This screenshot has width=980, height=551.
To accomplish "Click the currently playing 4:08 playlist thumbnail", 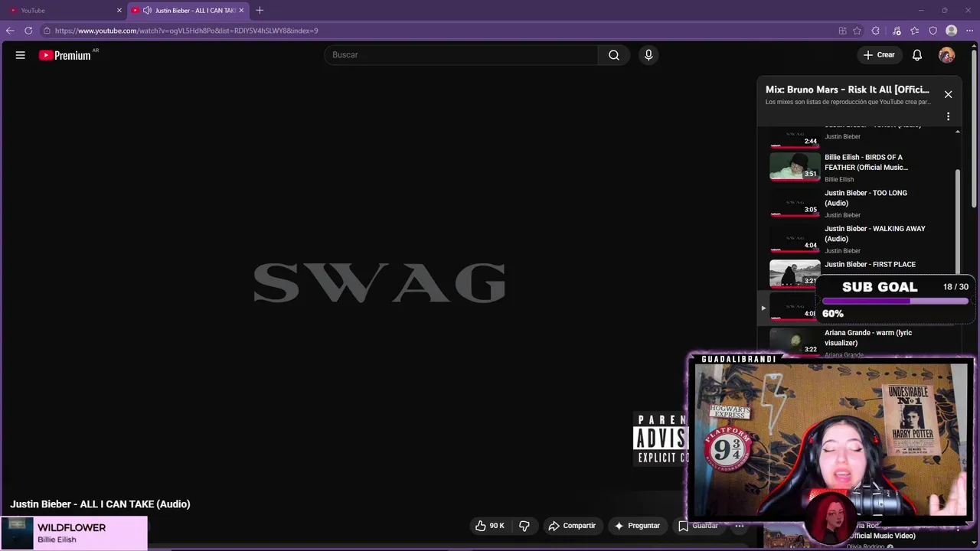I will 795,308.
